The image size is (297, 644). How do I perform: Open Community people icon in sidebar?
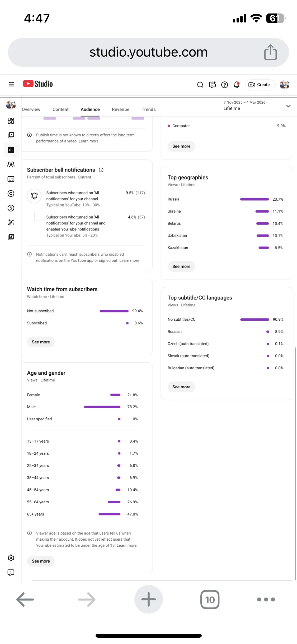pyautogui.click(x=11, y=164)
